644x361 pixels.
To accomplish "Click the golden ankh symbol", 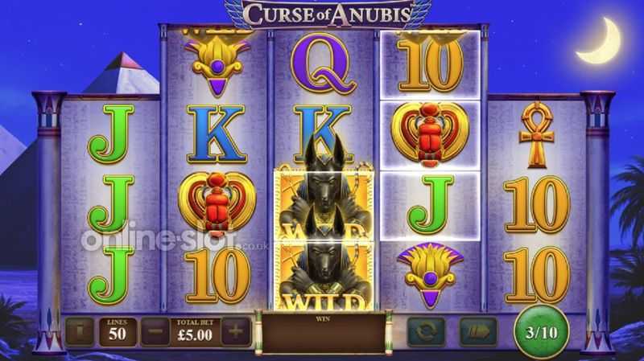I will pos(536,134).
